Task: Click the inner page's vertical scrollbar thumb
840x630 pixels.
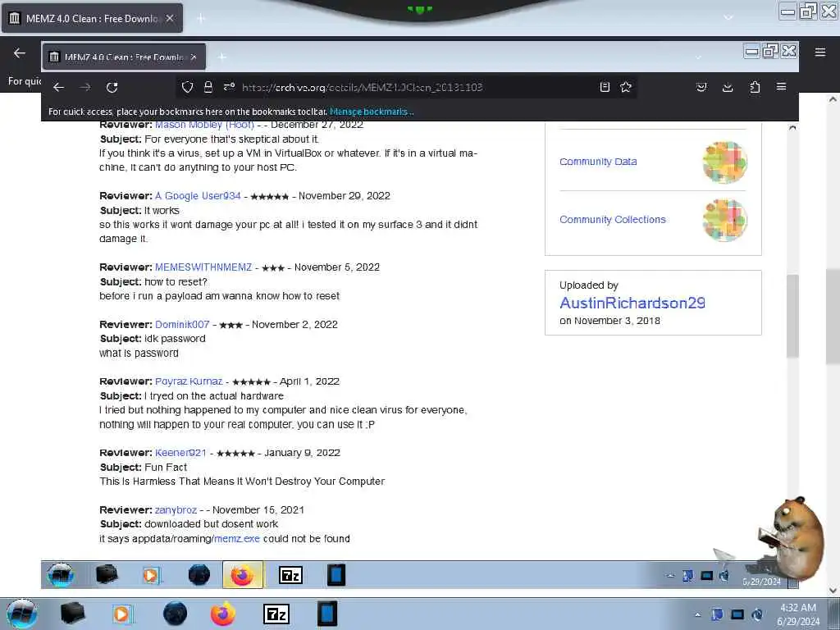Action: [792, 316]
